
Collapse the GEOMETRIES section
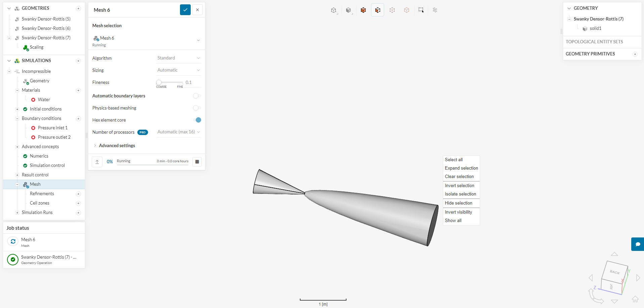[x=9, y=8]
